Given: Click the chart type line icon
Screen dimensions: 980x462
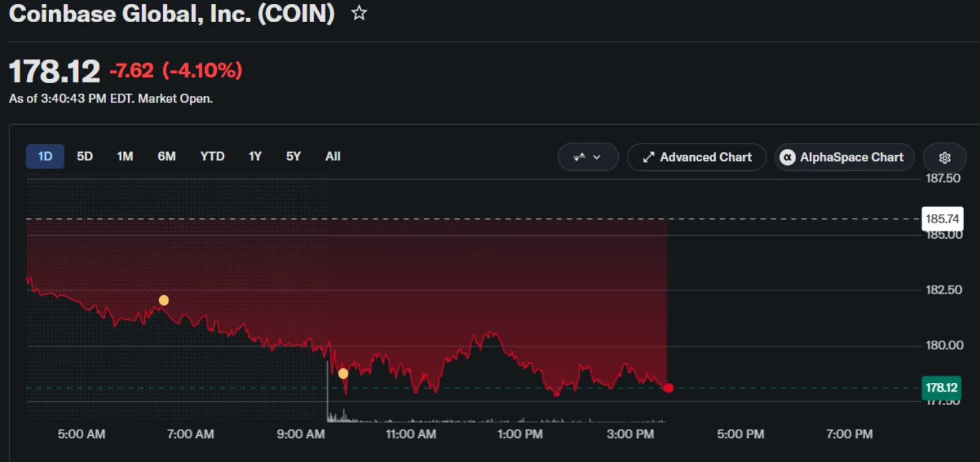Looking at the screenshot, I should [x=579, y=158].
